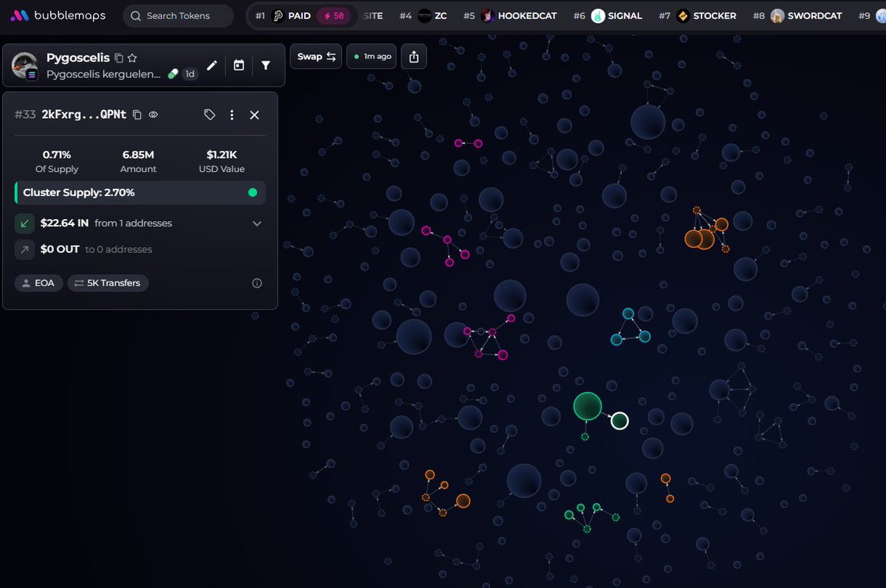Toggle the eye icon for address 2kFxrg...QPNt

coord(154,115)
